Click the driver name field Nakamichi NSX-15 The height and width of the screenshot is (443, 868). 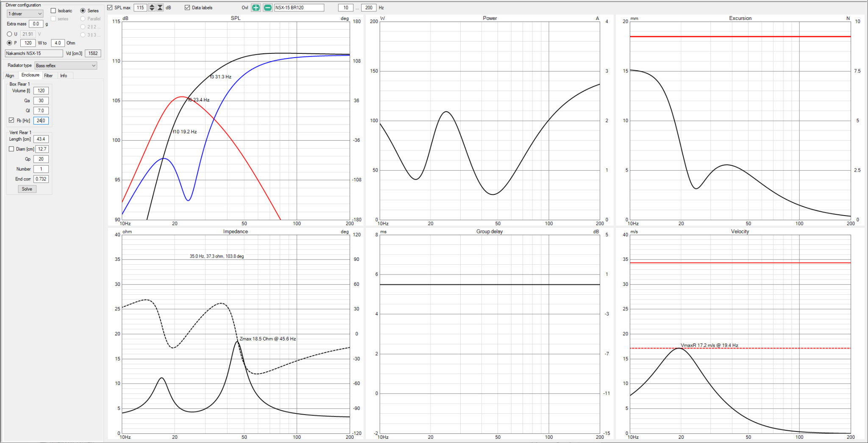(x=34, y=53)
